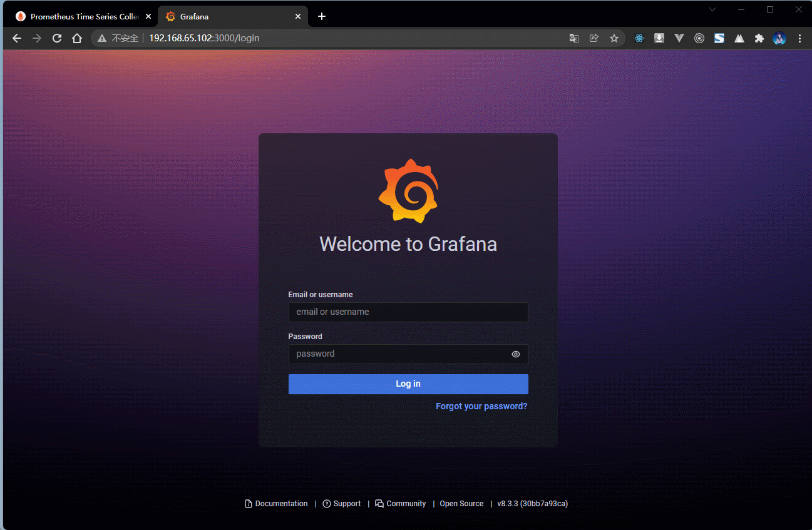Toggle password visibility eye icon

(516, 354)
